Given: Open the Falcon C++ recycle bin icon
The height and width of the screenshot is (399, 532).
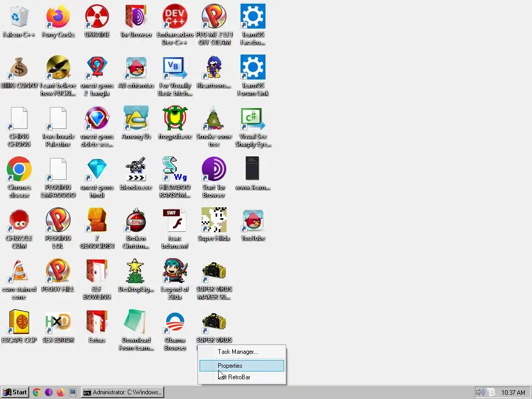Looking at the screenshot, I should 19,16.
